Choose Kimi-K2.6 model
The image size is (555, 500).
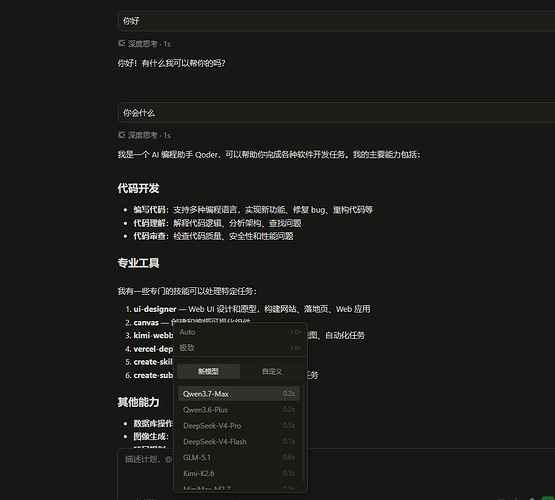click(x=239, y=473)
